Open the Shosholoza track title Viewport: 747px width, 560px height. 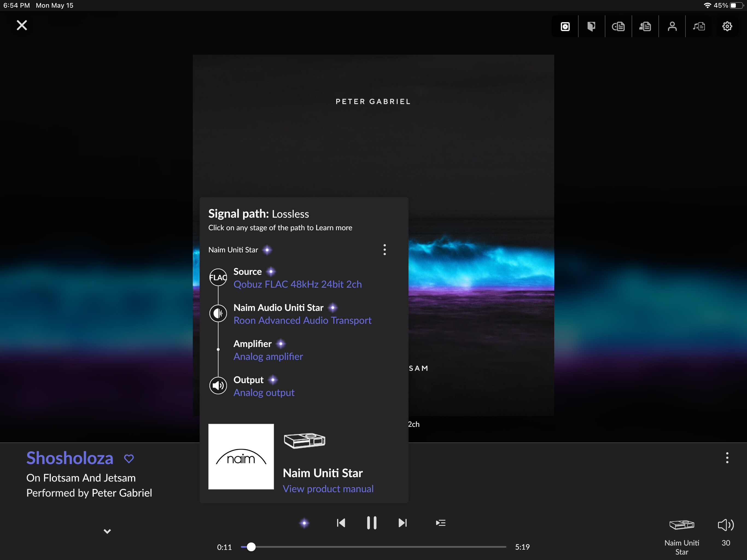coord(70,458)
